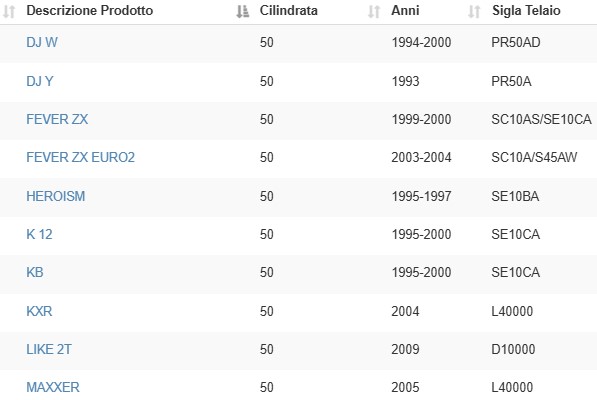This screenshot has width=597, height=400.
Task: Sort table by Anni header text
Action: (405, 11)
